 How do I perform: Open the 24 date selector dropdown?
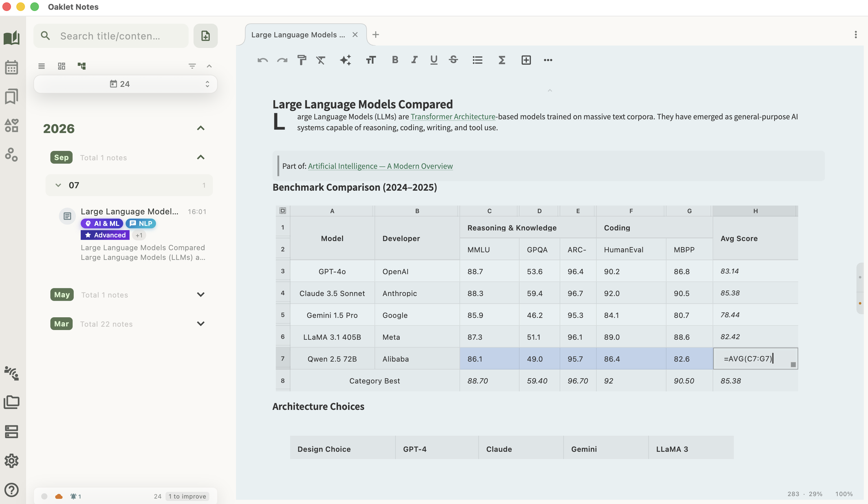[x=125, y=84]
